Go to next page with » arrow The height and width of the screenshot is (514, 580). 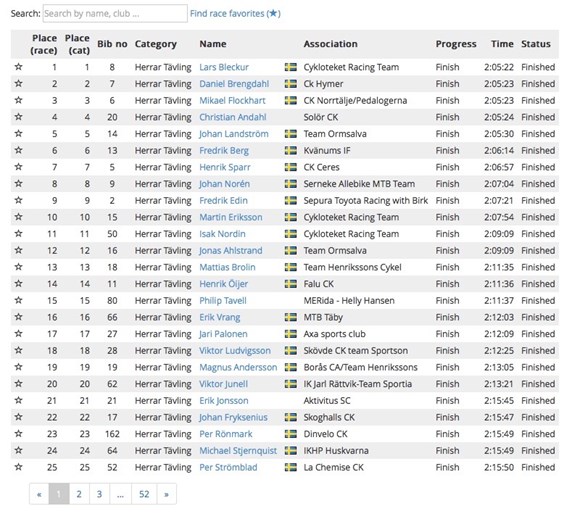[x=166, y=494]
